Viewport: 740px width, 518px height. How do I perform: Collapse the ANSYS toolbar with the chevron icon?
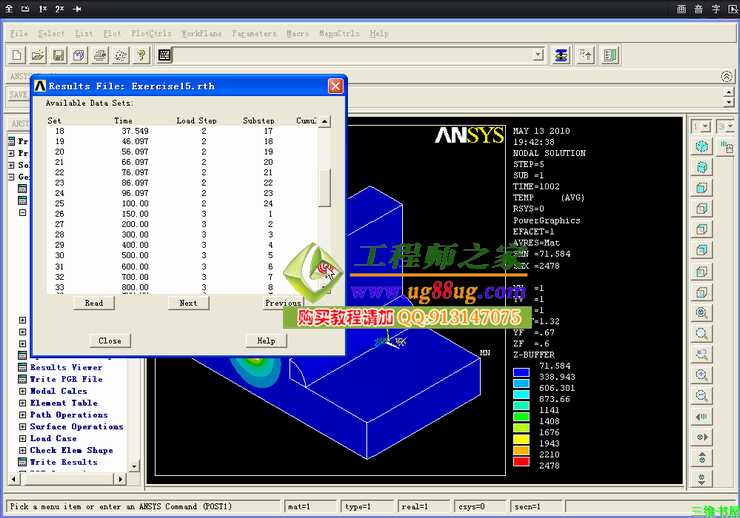pyautogui.click(x=726, y=76)
